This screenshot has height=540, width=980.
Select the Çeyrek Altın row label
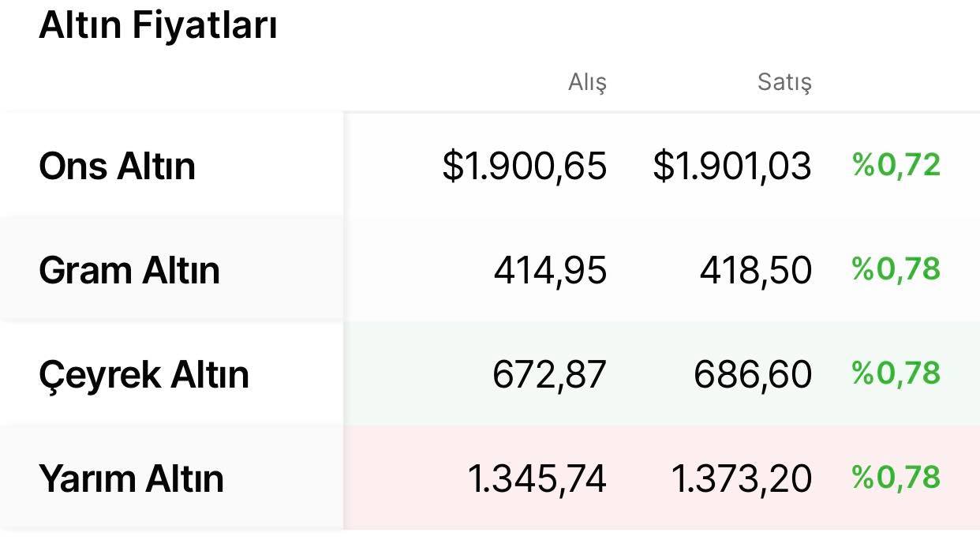[x=144, y=375]
